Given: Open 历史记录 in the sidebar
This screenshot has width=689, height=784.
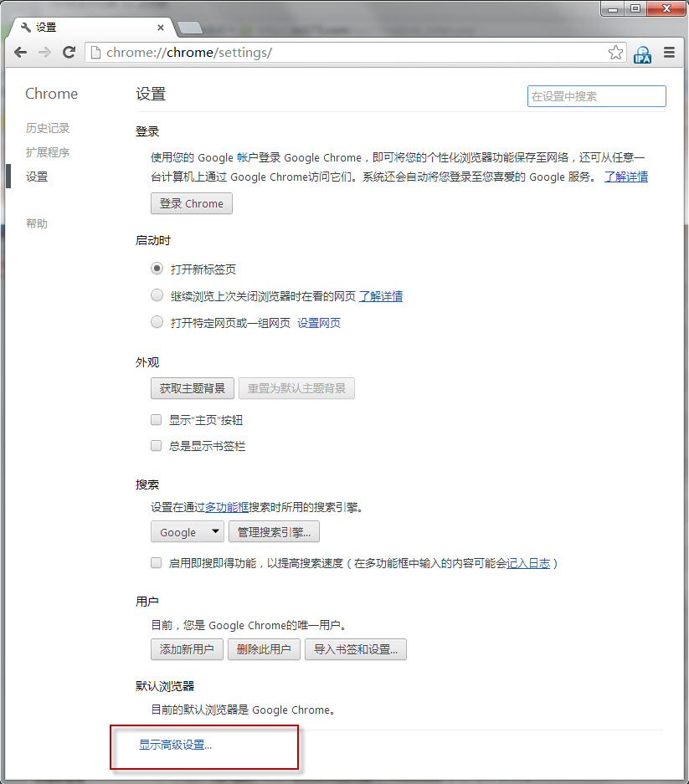Looking at the screenshot, I should 48,128.
